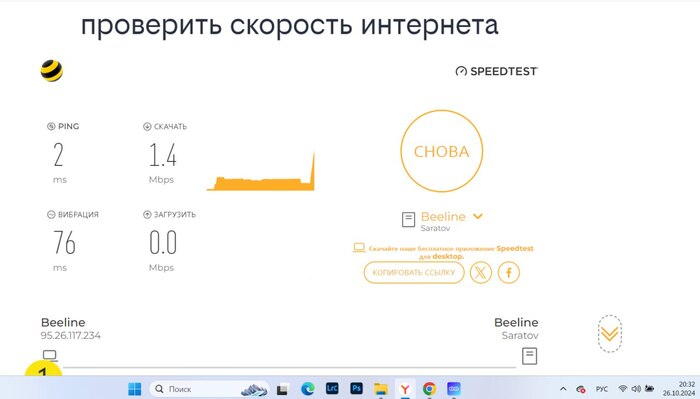The image size is (700, 399).
Task: Share result via Facebook icon
Action: (508, 272)
